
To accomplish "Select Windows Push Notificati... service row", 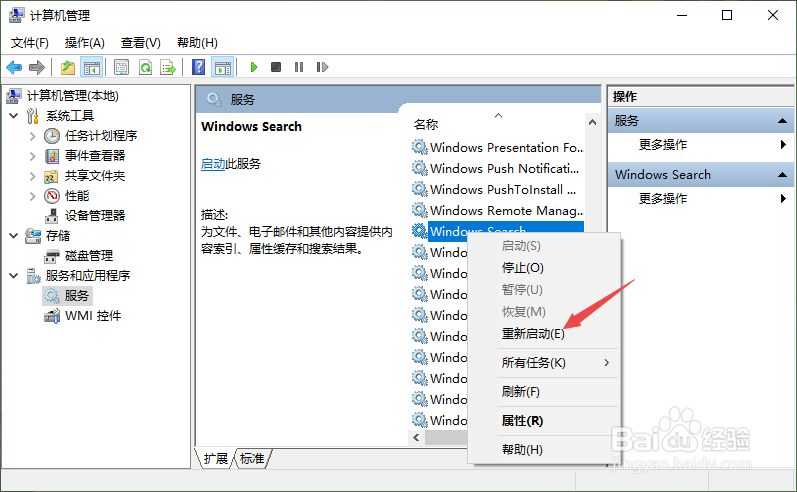I will pyautogui.click(x=498, y=168).
